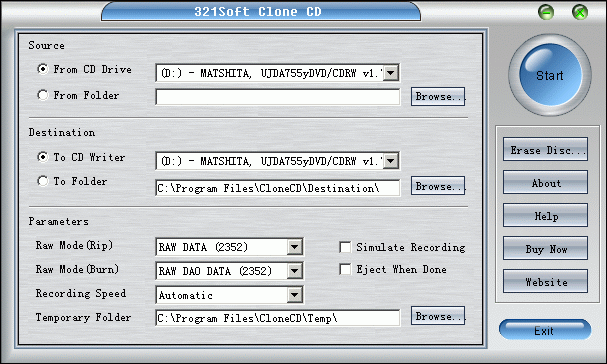Viewport: 607px width, 364px height.
Task: Click the From Folder path field
Action: click(278, 97)
